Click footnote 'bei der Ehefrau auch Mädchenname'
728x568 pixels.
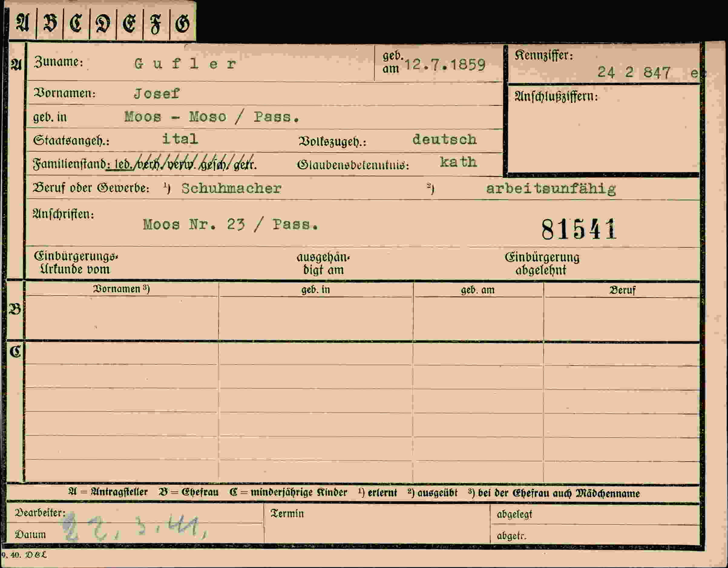[x=559, y=494]
